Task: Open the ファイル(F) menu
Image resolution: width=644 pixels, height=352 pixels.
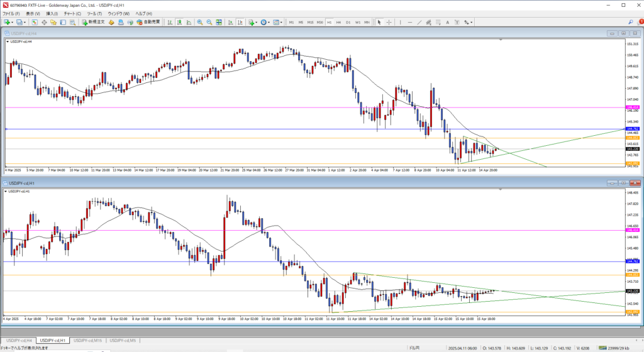Action: 11,14
